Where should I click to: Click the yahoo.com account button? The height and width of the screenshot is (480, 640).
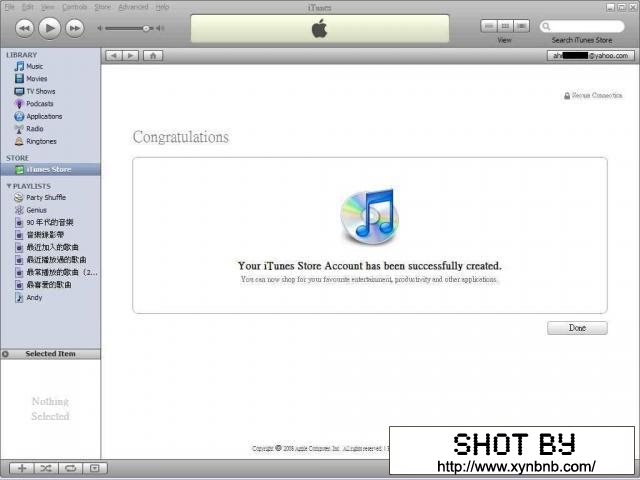591,56
